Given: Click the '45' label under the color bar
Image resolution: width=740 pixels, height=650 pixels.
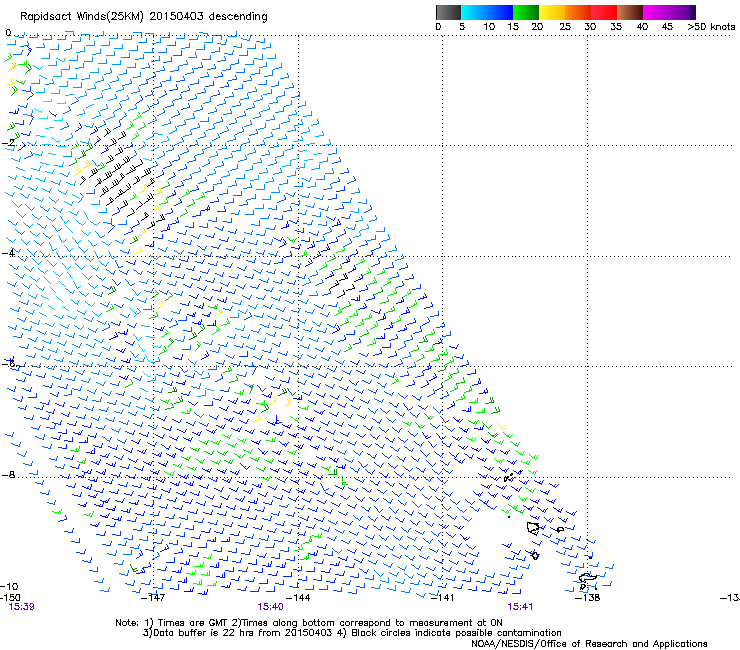Looking at the screenshot, I should pos(667,27).
